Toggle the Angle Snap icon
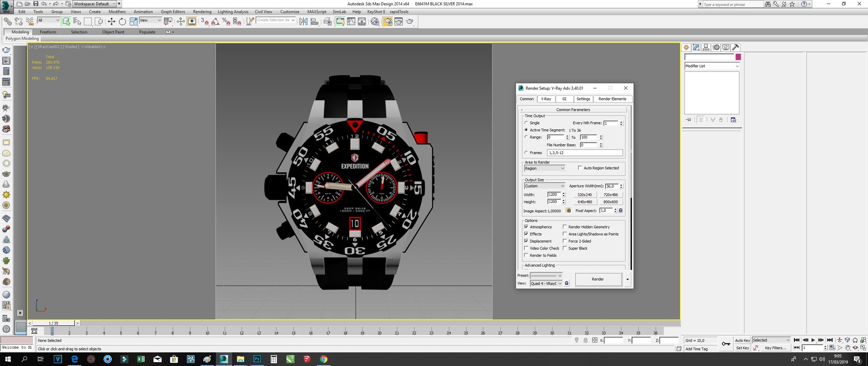The width and height of the screenshot is (868, 366). pyautogui.click(x=216, y=21)
